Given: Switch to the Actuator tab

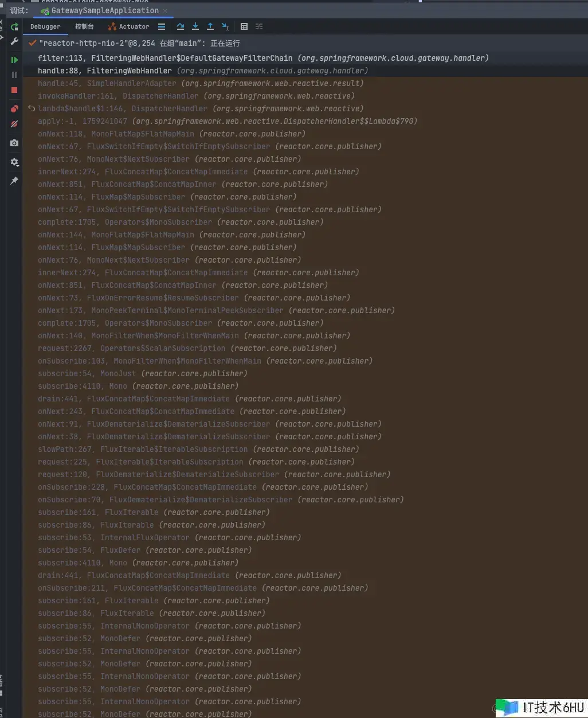Looking at the screenshot, I should (x=129, y=27).
